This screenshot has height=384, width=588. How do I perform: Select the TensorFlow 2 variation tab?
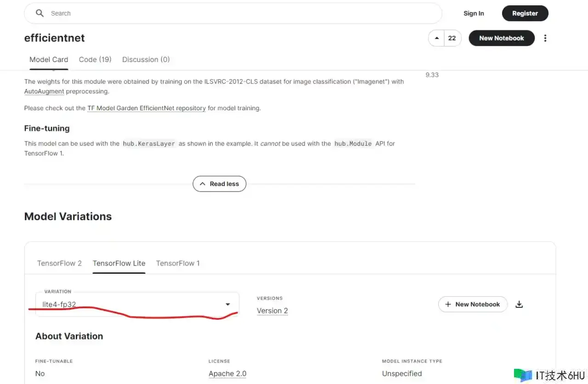pyautogui.click(x=59, y=263)
